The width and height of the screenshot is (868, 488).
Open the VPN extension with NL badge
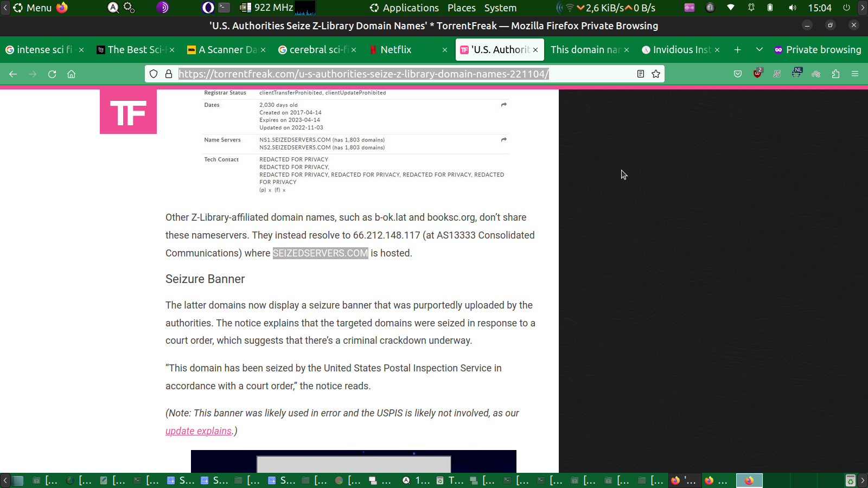coord(797,73)
